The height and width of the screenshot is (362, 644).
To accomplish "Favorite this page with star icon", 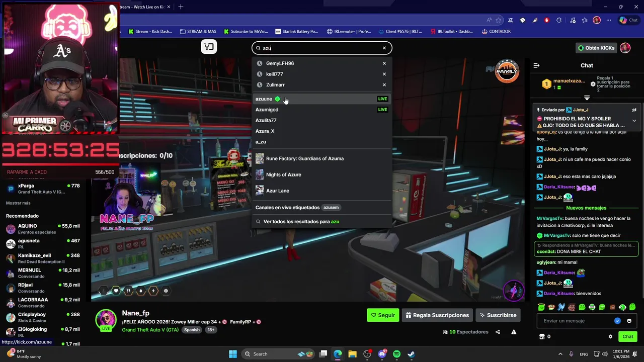I will 499,20.
